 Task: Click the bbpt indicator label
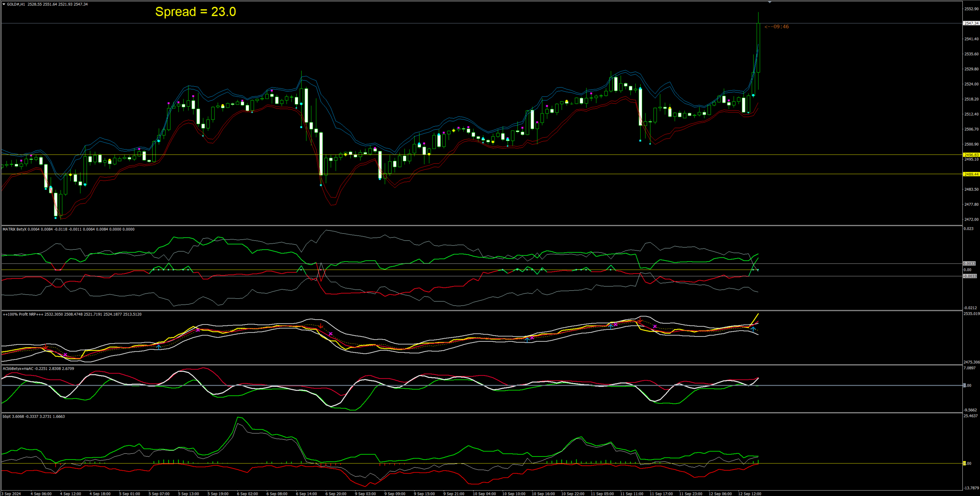pos(7,416)
